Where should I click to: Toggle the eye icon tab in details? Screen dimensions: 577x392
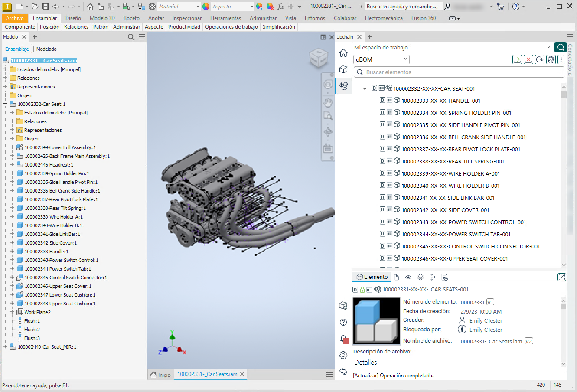(x=408, y=277)
